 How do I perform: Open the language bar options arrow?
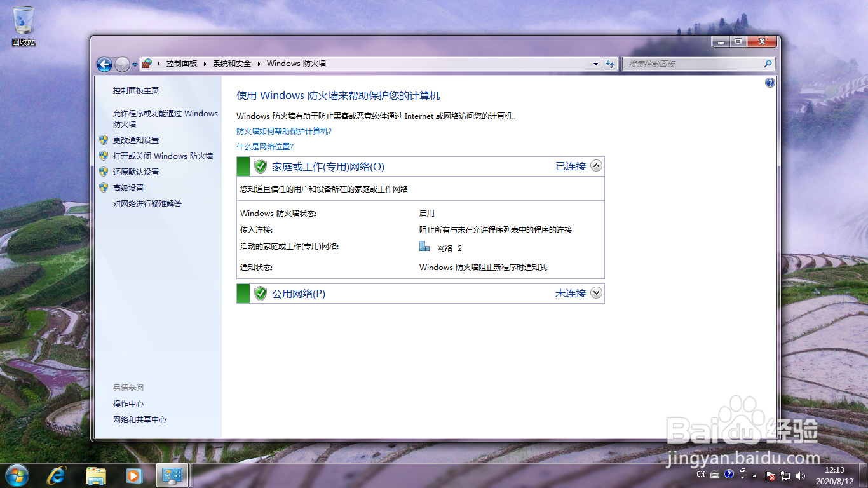coord(742,478)
